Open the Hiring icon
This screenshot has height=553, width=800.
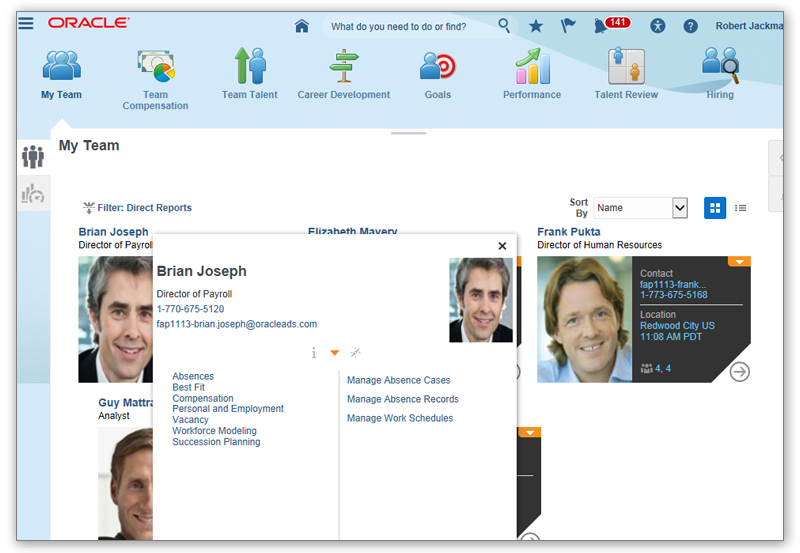(720, 65)
